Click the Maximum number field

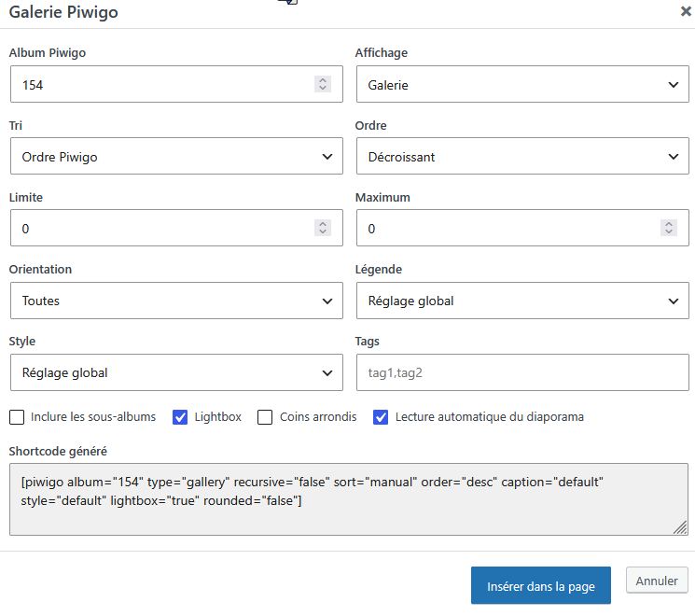(x=522, y=228)
